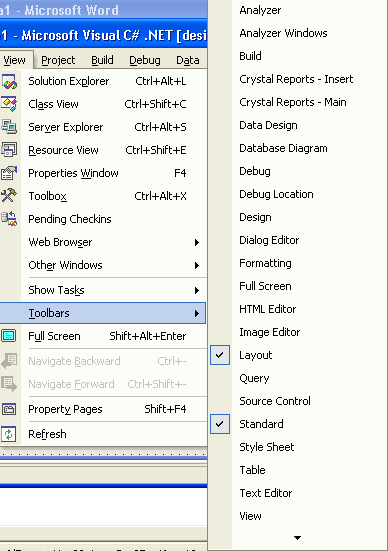Enable Crystal Reports - Insert toolbar

[x=296, y=79]
